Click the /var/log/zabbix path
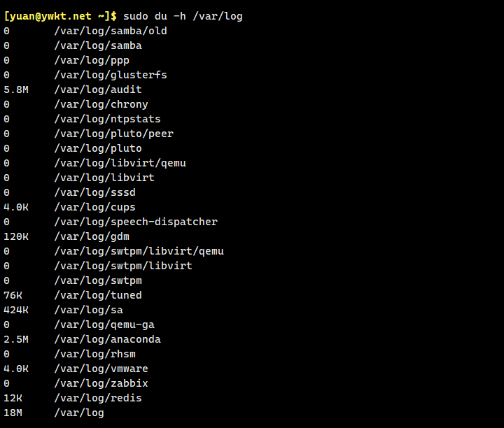Image resolution: width=504 pixels, height=428 pixels. pyautogui.click(x=101, y=383)
